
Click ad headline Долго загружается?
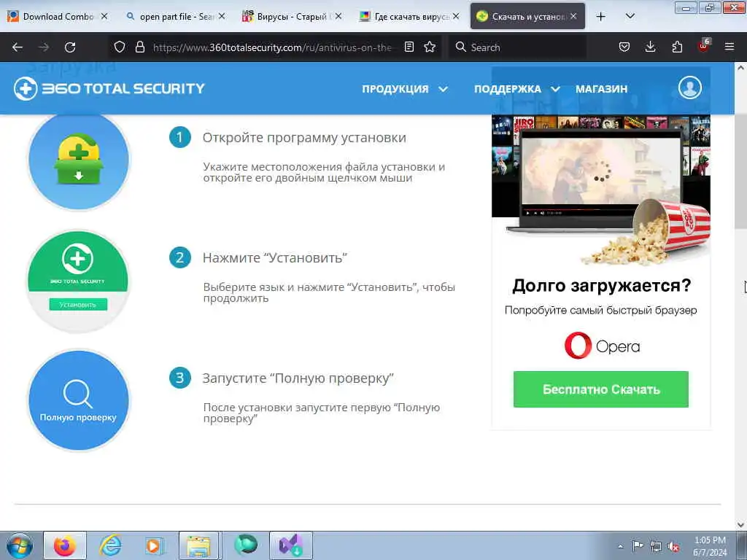[x=601, y=286]
